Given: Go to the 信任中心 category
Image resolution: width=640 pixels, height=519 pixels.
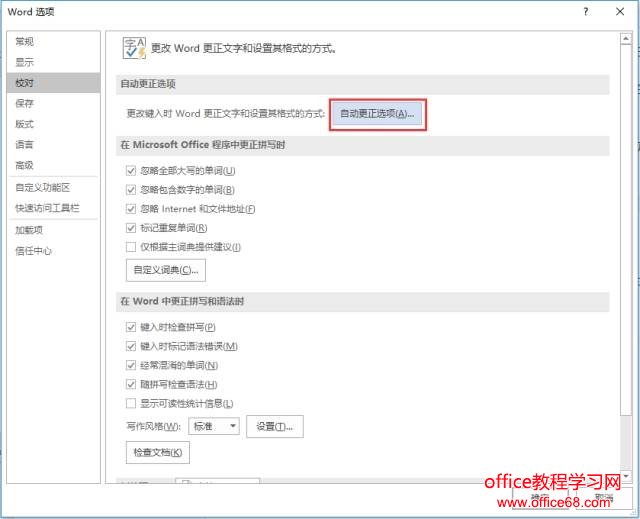Looking at the screenshot, I should (x=53, y=251).
